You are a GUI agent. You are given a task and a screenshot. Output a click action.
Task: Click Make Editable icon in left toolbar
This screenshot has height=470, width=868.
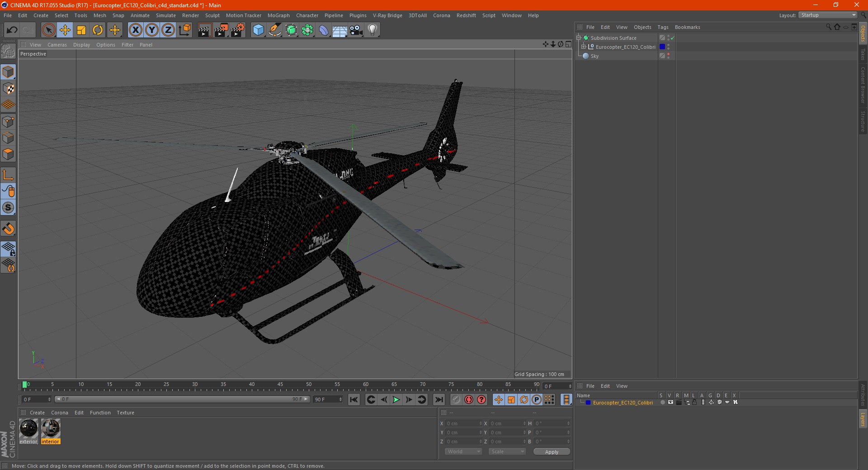point(8,51)
